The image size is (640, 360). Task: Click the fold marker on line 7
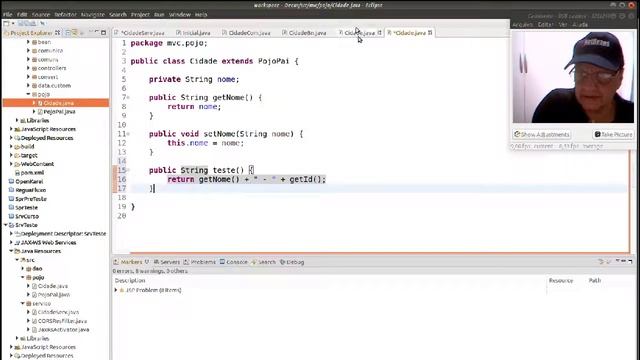point(128,97)
